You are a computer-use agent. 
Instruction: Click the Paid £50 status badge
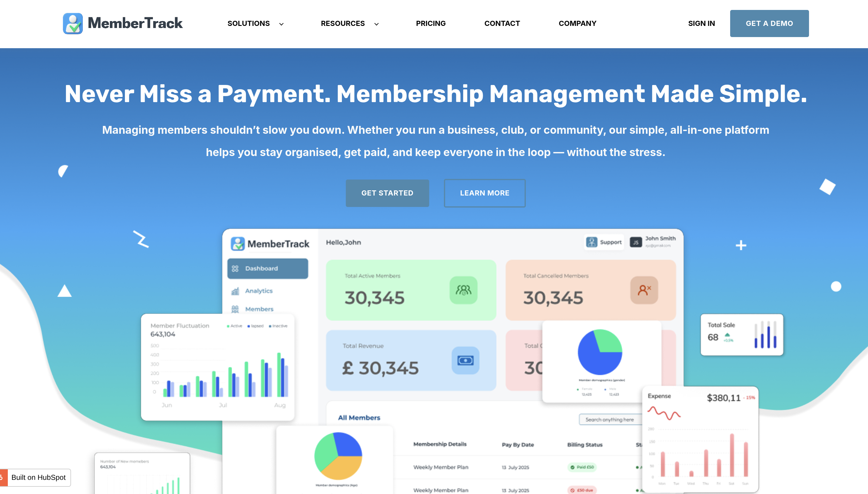click(581, 467)
